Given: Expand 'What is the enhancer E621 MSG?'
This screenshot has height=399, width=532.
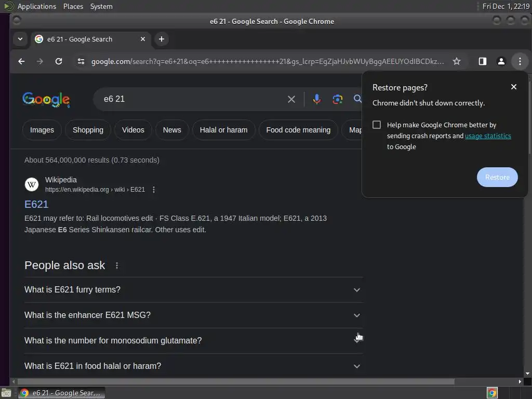Looking at the screenshot, I should [193, 315].
